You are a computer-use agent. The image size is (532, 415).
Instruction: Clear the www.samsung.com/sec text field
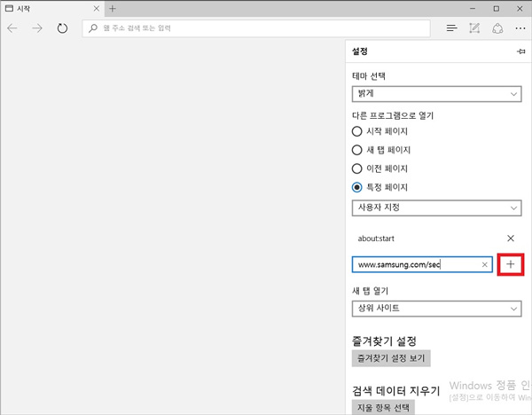484,264
